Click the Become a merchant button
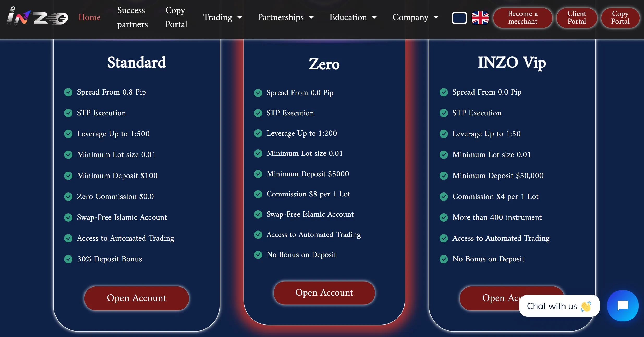The height and width of the screenshot is (337, 644). pyautogui.click(x=523, y=17)
